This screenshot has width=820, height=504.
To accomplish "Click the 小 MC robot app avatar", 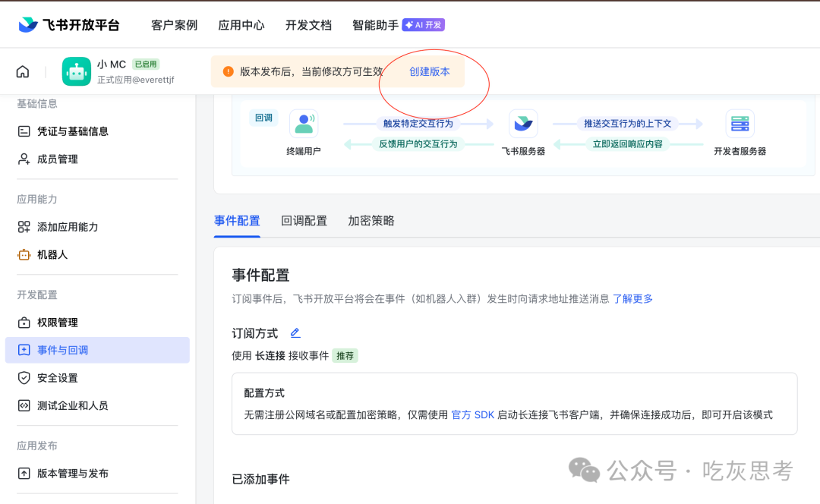I will point(77,71).
